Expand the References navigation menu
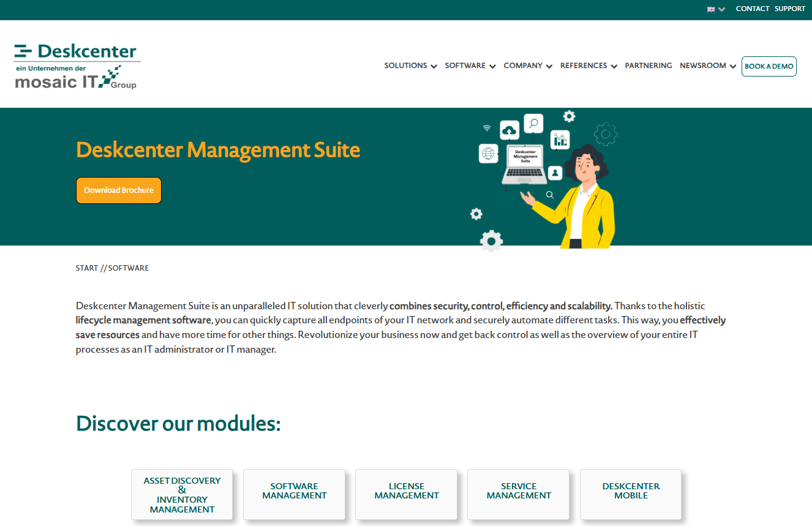 point(588,66)
